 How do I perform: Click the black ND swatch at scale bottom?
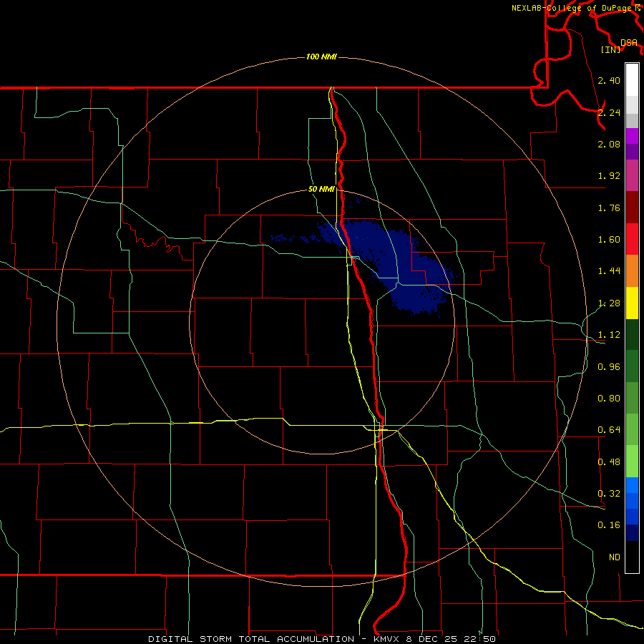[x=632, y=557]
